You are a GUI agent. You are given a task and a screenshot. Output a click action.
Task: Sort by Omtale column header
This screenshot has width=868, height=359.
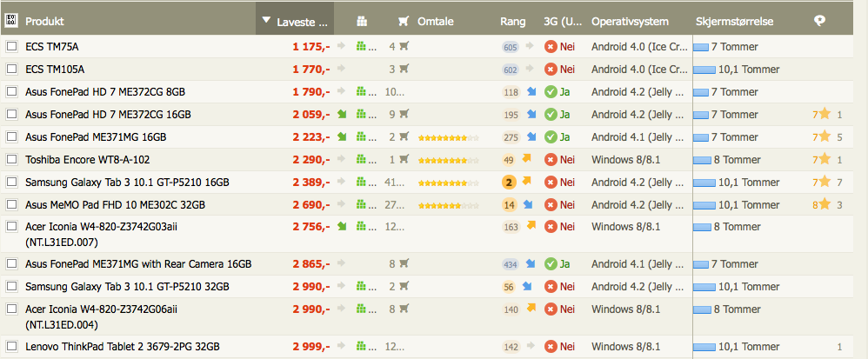(436, 22)
